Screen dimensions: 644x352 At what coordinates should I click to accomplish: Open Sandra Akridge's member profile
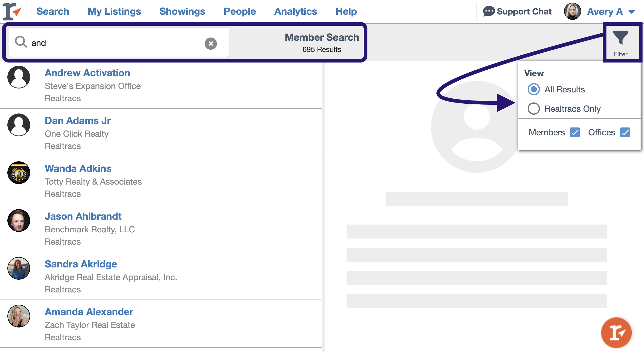pyautogui.click(x=81, y=264)
